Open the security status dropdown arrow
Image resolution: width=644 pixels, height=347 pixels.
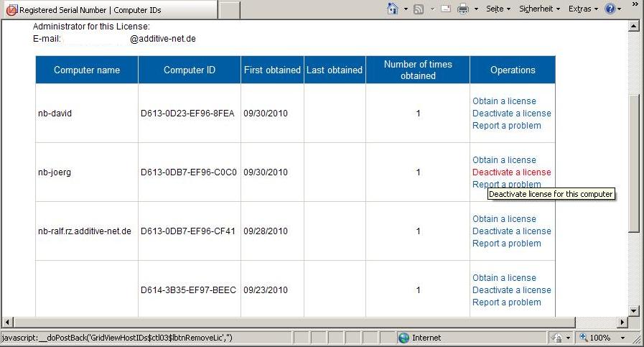point(568,338)
